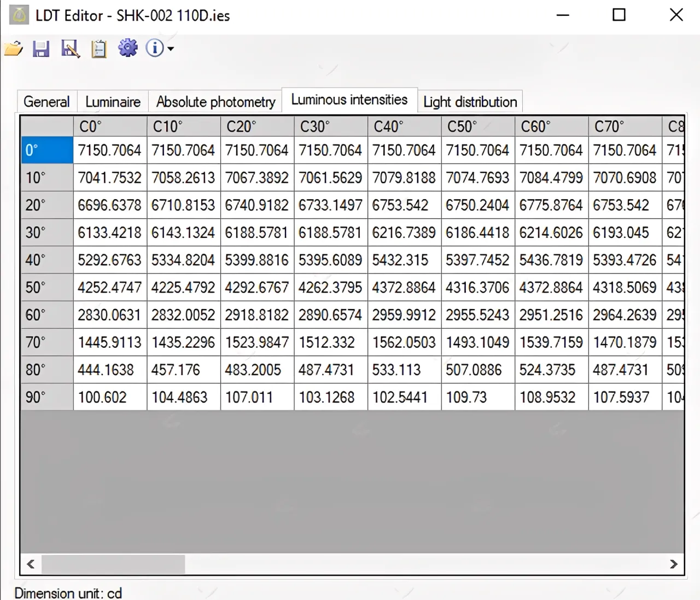Select the highlighted 0° row header
The width and height of the screenshot is (700, 600).
coord(46,150)
